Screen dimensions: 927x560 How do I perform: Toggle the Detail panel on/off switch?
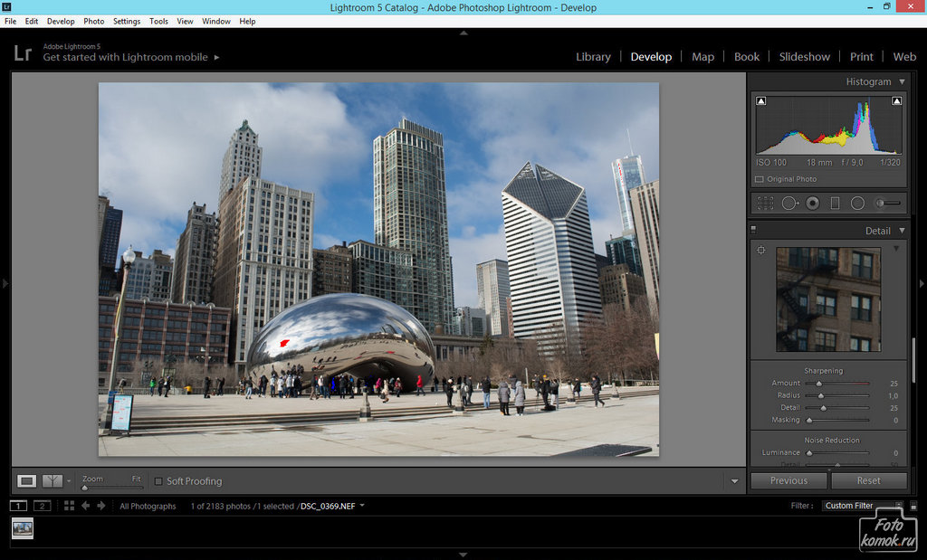[x=753, y=229]
